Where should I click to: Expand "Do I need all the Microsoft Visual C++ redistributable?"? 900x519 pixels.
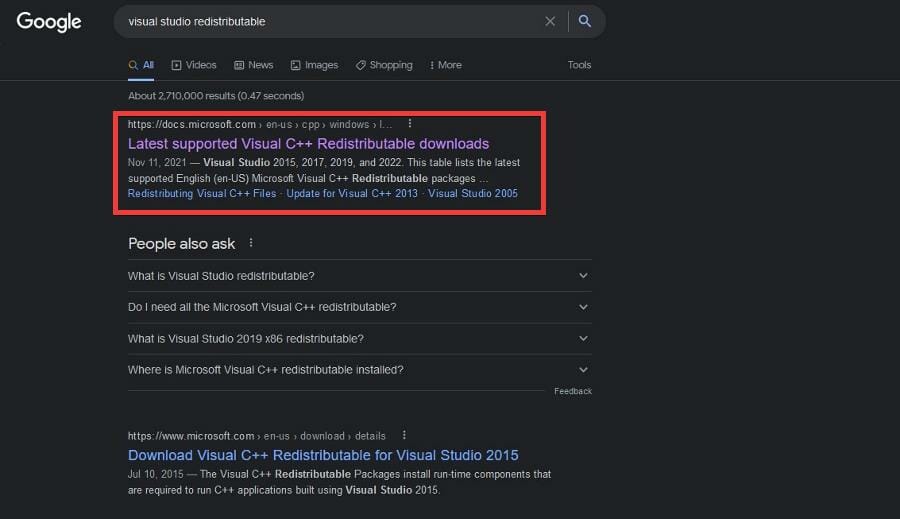tap(584, 307)
